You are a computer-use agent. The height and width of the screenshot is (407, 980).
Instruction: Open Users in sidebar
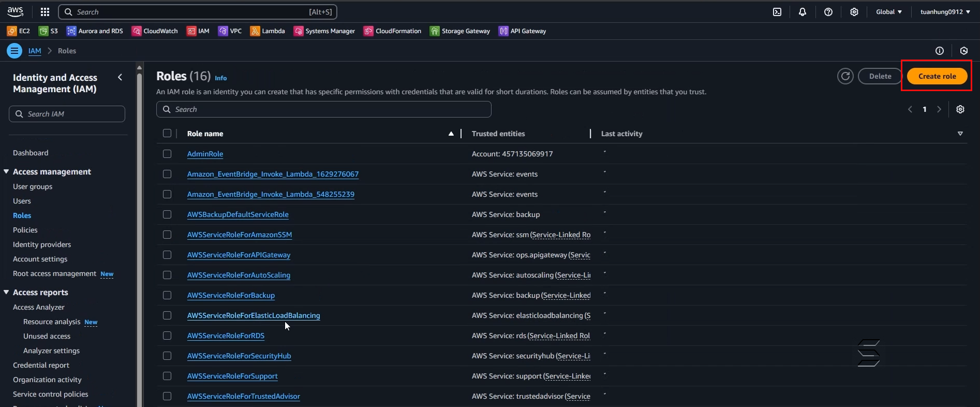tap(22, 201)
